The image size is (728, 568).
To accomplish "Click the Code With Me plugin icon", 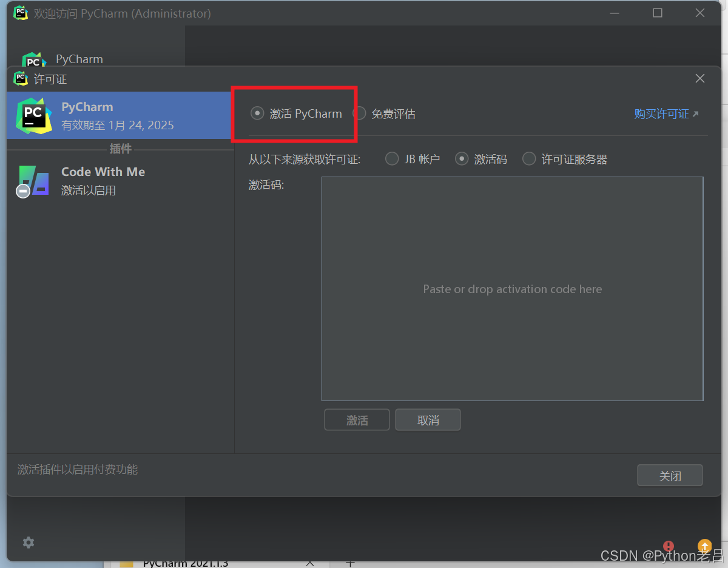I will tap(33, 181).
